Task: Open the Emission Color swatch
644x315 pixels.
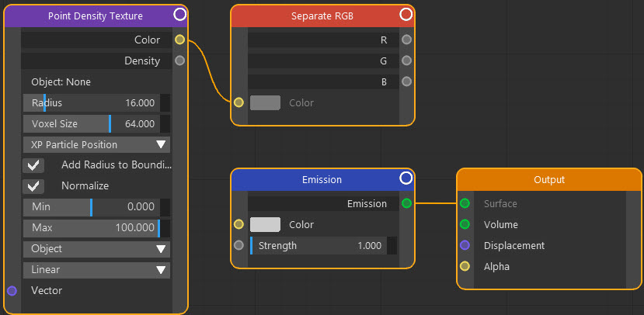Action: point(266,224)
